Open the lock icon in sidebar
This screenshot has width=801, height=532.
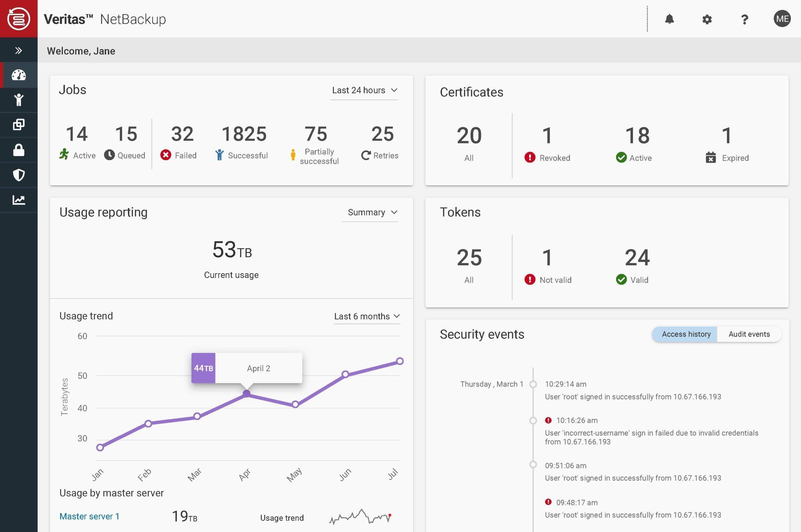(19, 150)
